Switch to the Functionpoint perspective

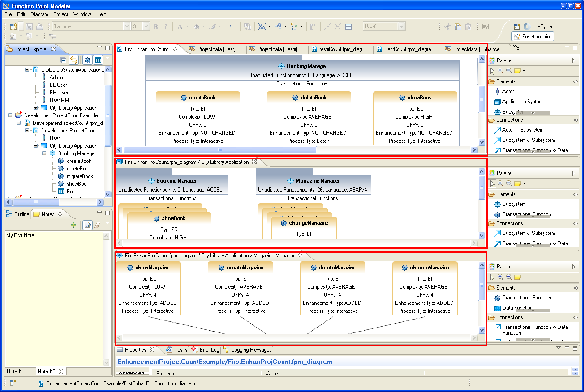coord(533,37)
